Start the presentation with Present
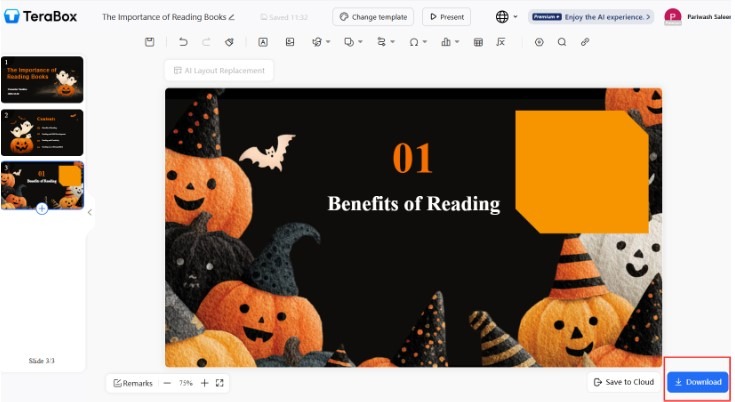The width and height of the screenshot is (735, 402). pos(446,17)
